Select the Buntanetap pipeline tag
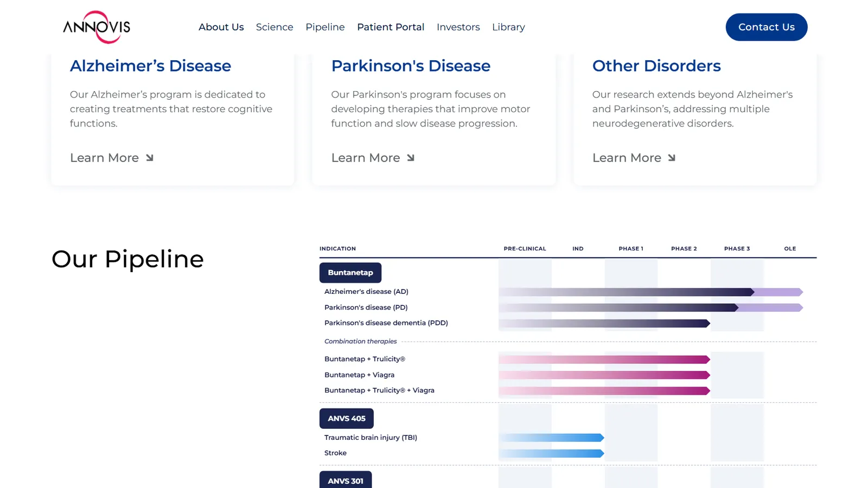 [350, 273]
